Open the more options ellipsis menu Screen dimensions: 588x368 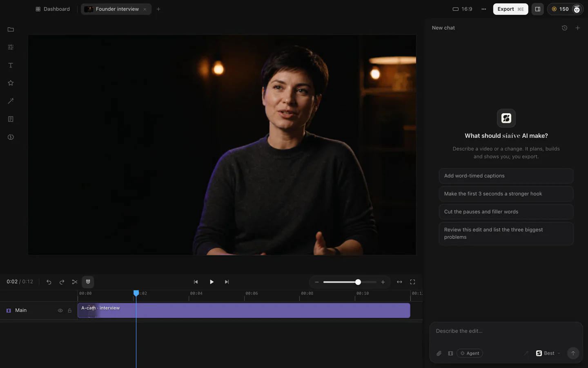click(483, 9)
